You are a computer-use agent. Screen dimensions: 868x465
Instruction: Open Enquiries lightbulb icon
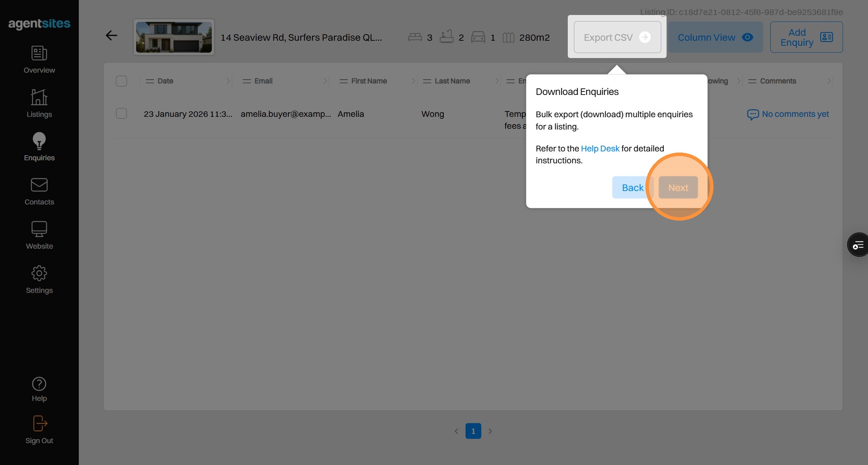coord(39,141)
